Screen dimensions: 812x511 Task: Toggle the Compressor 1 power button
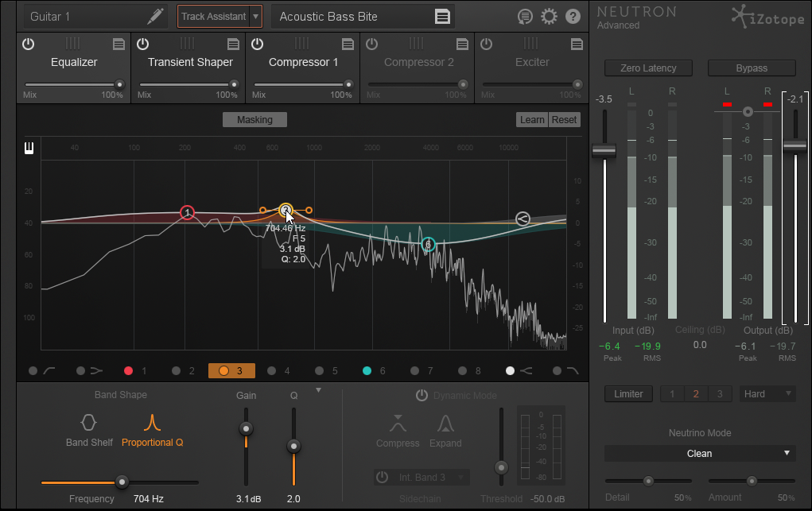[x=258, y=44]
